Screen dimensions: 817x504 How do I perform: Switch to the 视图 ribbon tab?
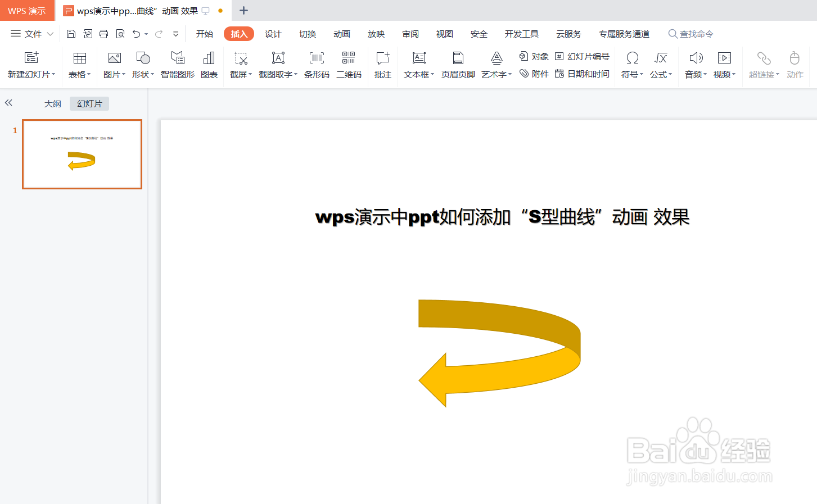445,34
